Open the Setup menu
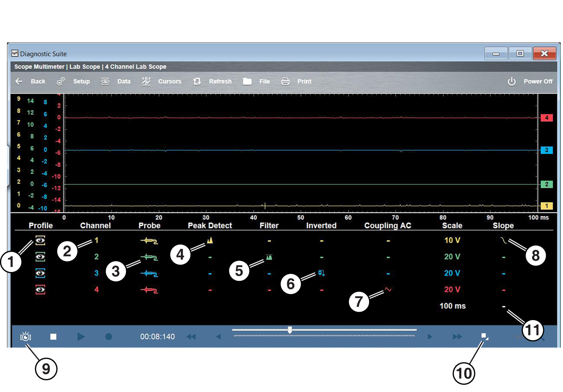 click(x=73, y=81)
